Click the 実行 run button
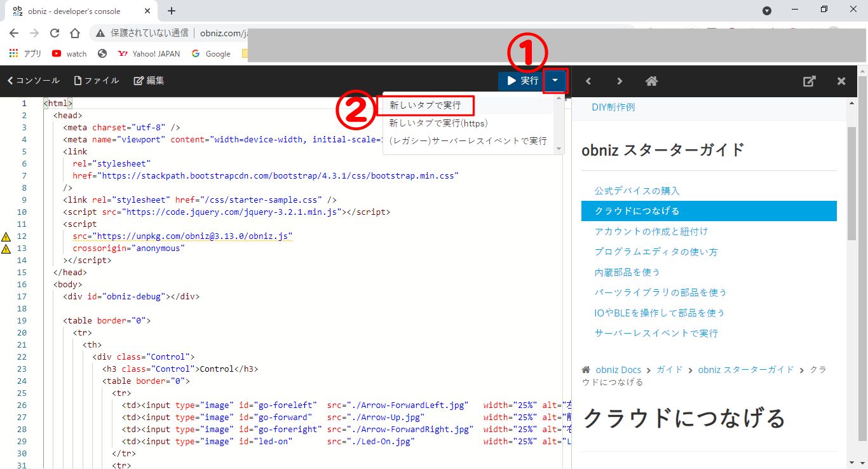 tap(521, 81)
